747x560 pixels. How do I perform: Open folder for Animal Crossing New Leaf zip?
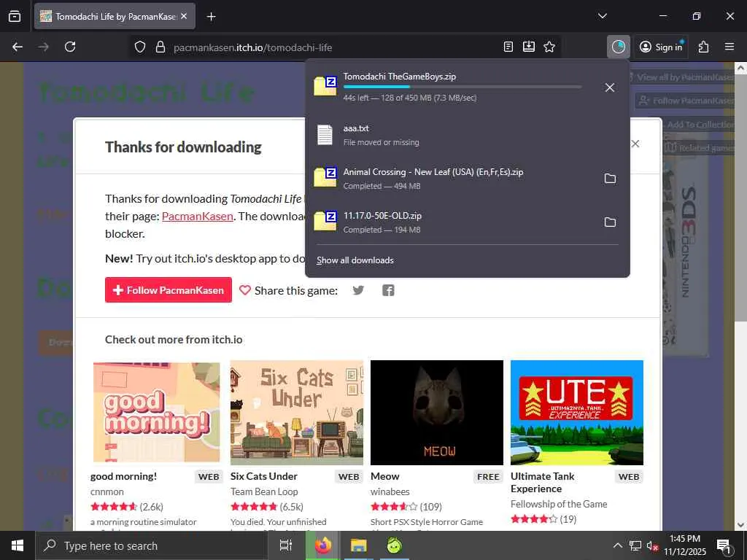pyautogui.click(x=610, y=179)
